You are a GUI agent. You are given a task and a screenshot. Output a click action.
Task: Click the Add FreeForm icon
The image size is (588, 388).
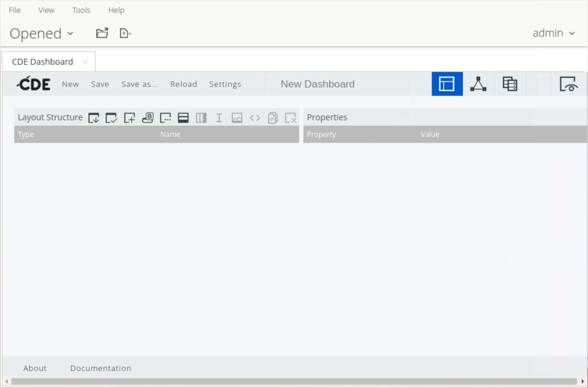coord(165,118)
